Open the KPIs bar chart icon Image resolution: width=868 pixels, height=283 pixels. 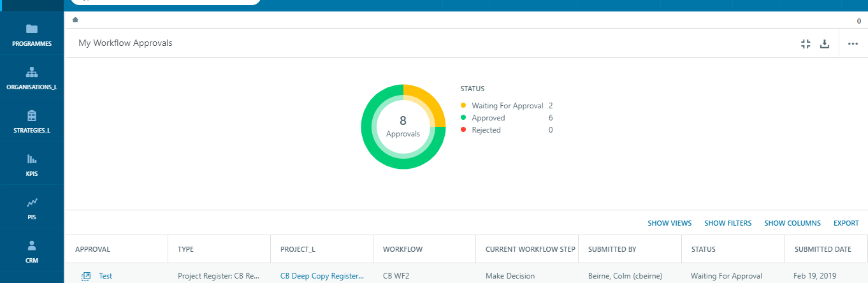click(32, 159)
